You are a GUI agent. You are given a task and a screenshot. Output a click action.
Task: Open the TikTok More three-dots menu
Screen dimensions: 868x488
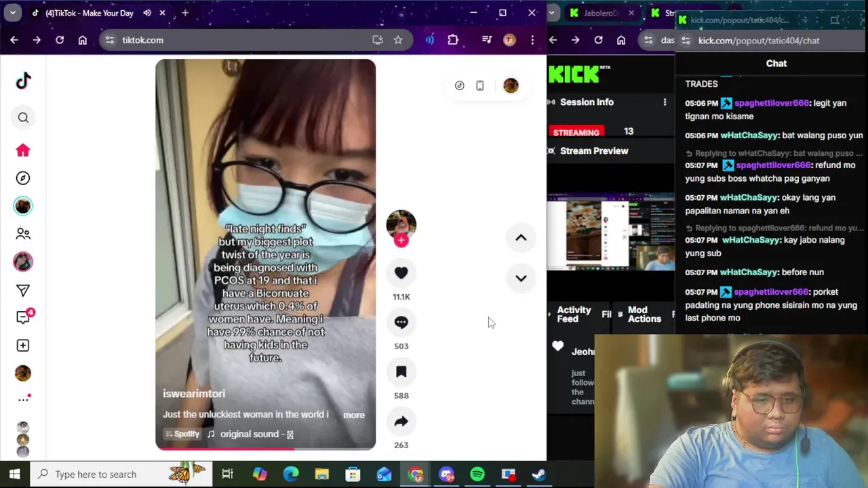(23, 399)
